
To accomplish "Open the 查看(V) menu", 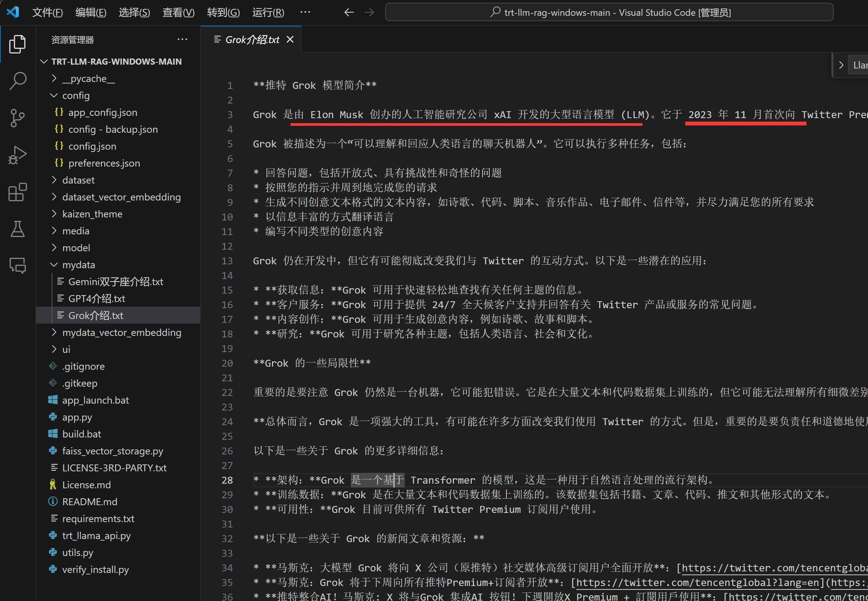I will coord(179,12).
